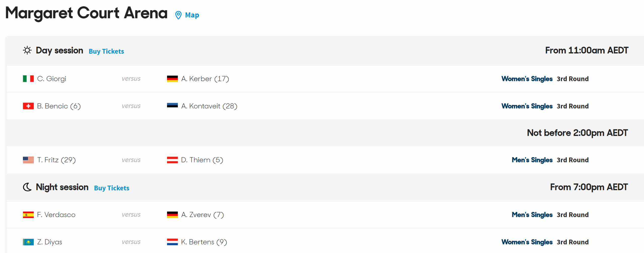Click the Spanish flag beside F. Verdasco
Viewport: 644px width, 253px height.
tap(28, 215)
